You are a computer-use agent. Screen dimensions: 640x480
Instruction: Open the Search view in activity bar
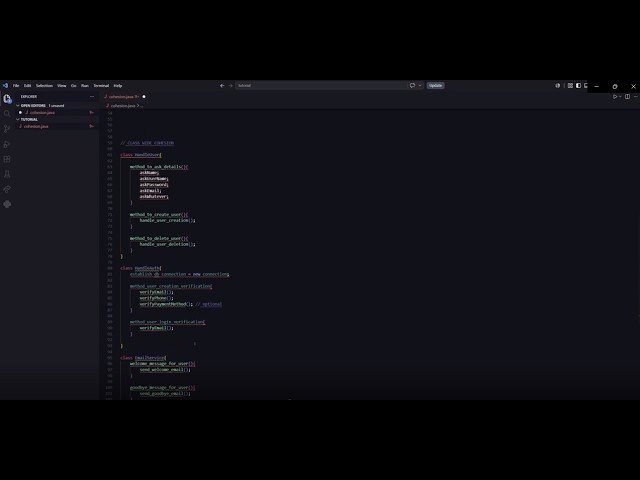pyautogui.click(x=7, y=114)
